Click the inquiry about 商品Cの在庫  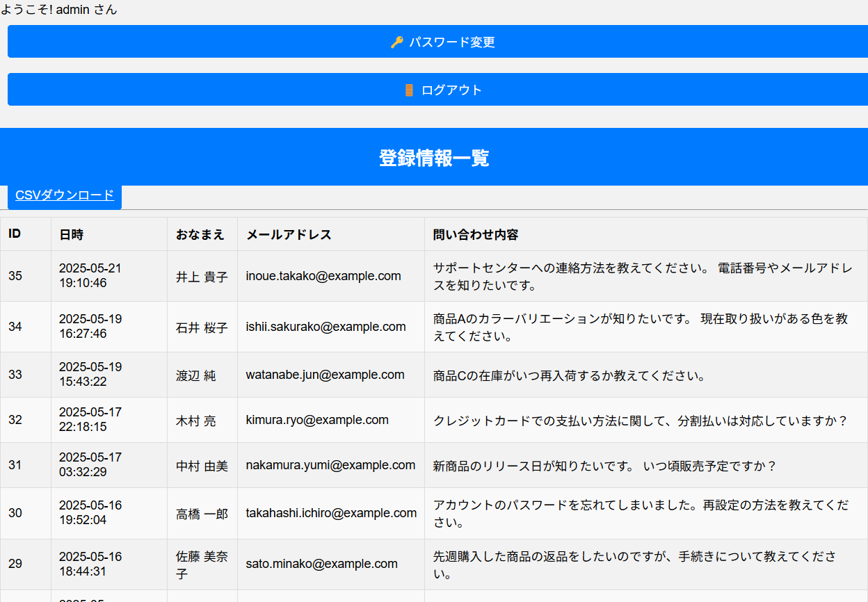point(569,376)
